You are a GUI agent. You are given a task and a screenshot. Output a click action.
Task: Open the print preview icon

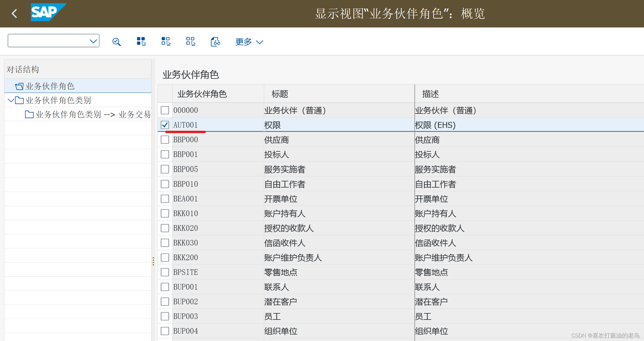click(x=215, y=41)
